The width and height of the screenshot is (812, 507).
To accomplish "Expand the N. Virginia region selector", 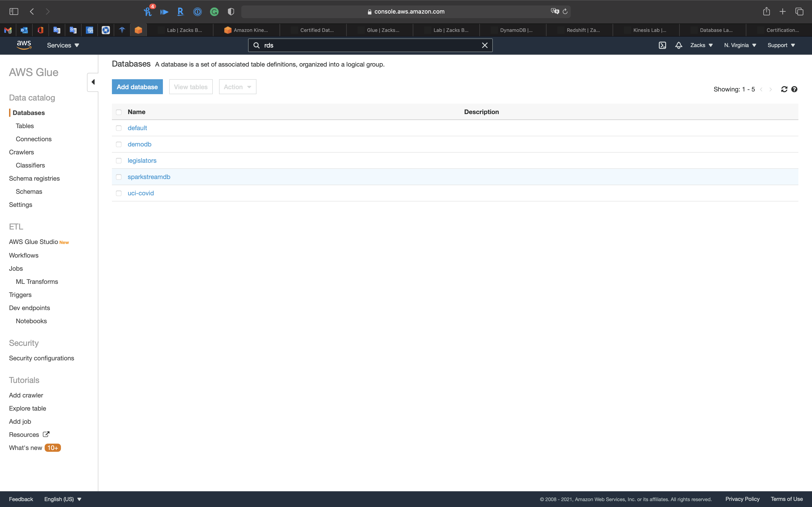I will pos(740,45).
